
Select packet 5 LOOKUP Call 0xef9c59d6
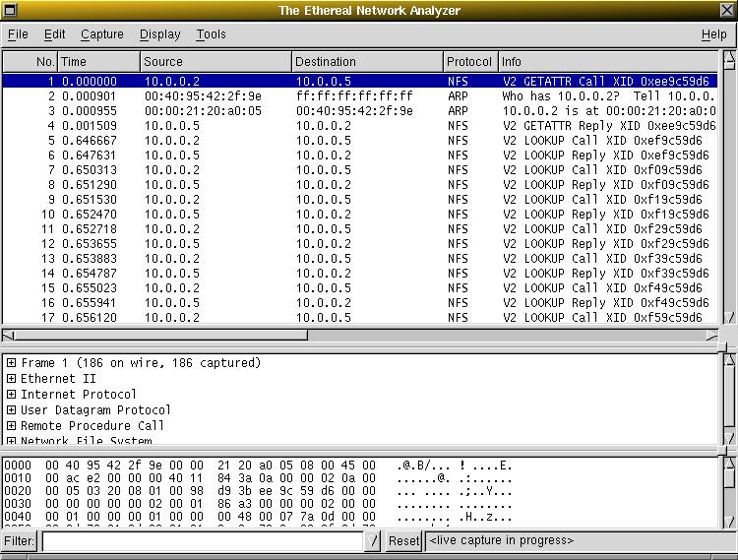point(360,140)
